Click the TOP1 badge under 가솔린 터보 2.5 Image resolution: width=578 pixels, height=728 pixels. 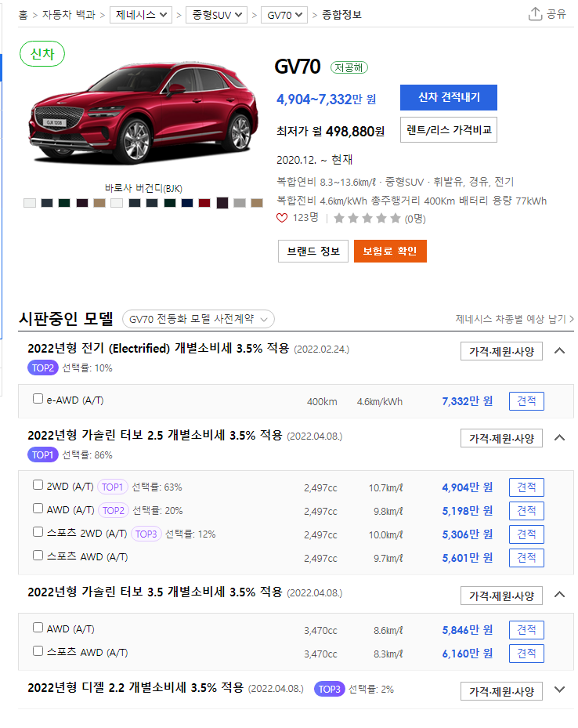point(42,455)
